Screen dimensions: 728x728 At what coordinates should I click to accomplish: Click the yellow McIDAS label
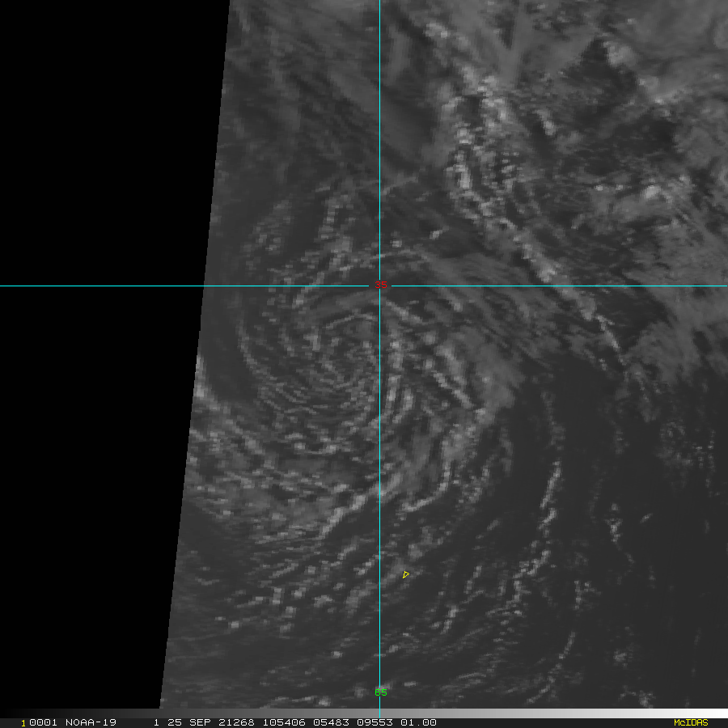[691, 722]
